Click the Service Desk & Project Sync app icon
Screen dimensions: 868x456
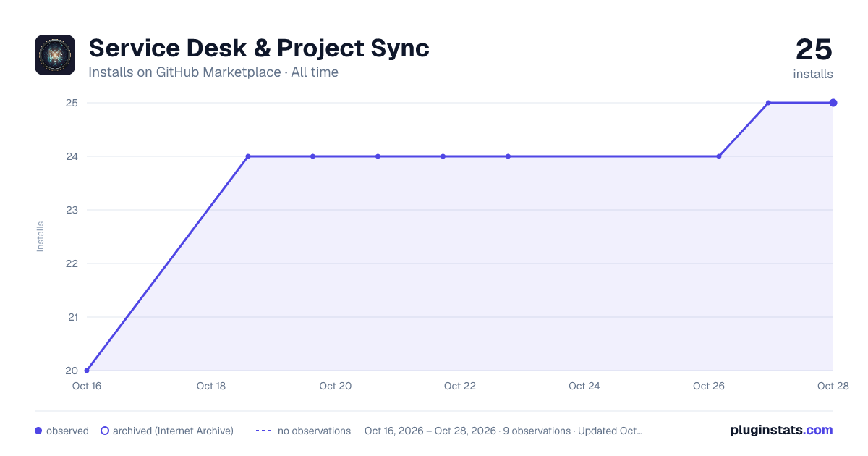click(55, 55)
